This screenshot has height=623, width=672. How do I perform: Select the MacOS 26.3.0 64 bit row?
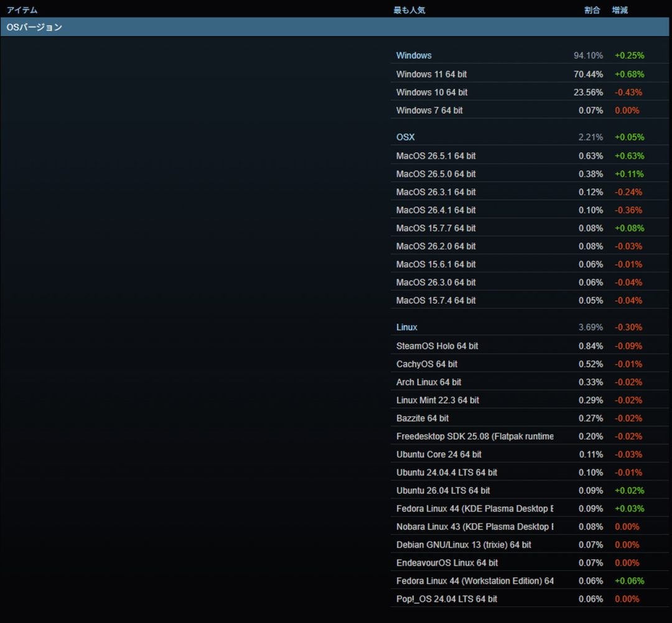tap(530, 282)
